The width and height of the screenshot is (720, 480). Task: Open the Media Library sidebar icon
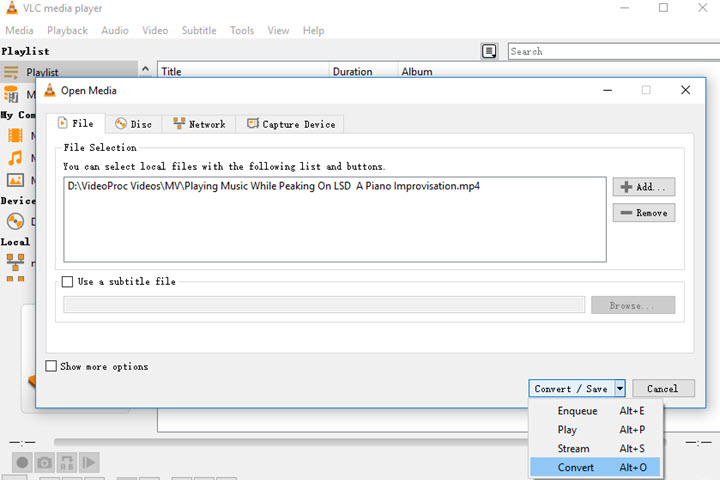pos(11,94)
